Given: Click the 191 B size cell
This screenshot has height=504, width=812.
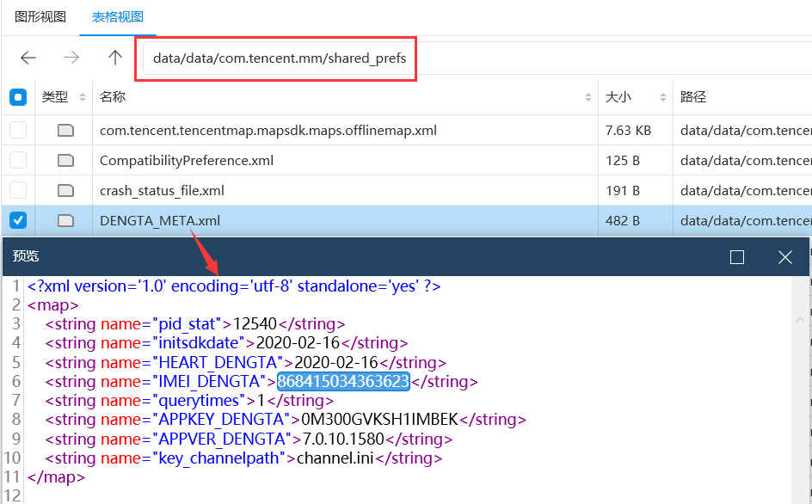Looking at the screenshot, I should click(623, 191).
